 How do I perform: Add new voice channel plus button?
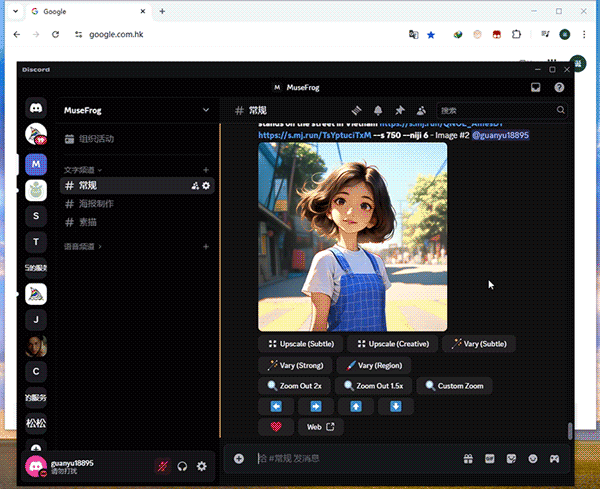tap(206, 246)
